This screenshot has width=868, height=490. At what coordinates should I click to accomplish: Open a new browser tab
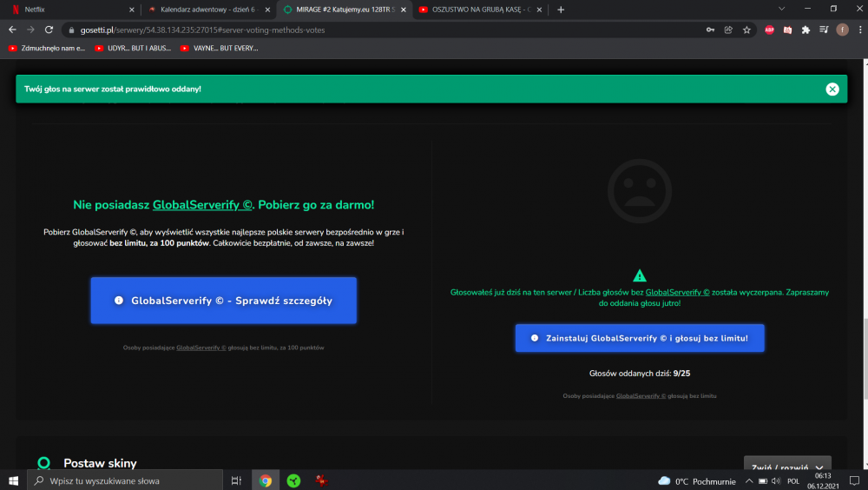[x=561, y=10]
